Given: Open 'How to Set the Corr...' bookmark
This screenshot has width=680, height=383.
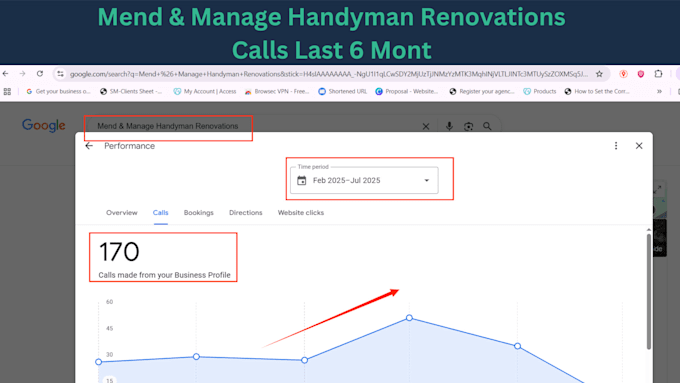Looking at the screenshot, I should tap(597, 92).
